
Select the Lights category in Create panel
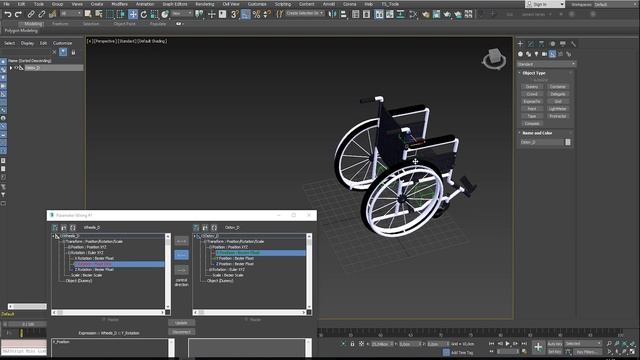point(536,54)
